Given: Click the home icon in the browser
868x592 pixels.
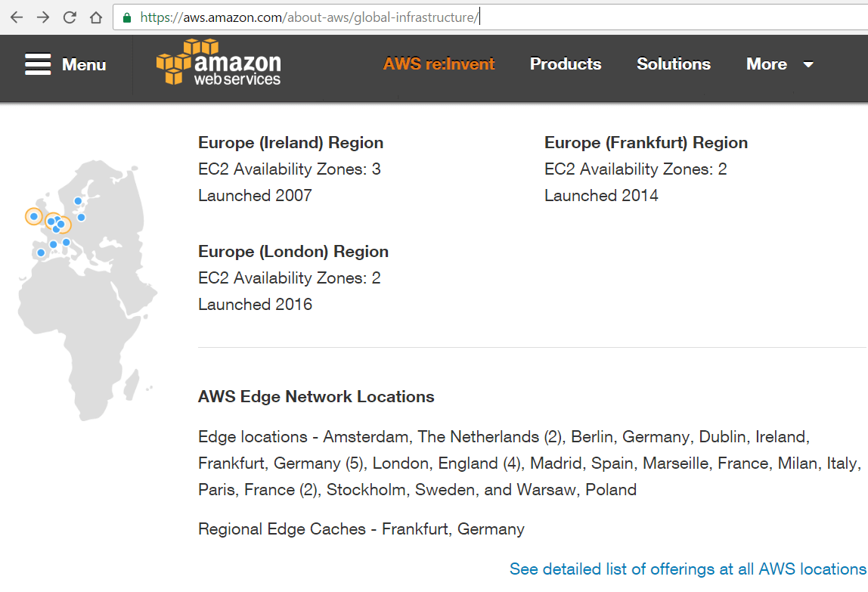Looking at the screenshot, I should pos(96,17).
